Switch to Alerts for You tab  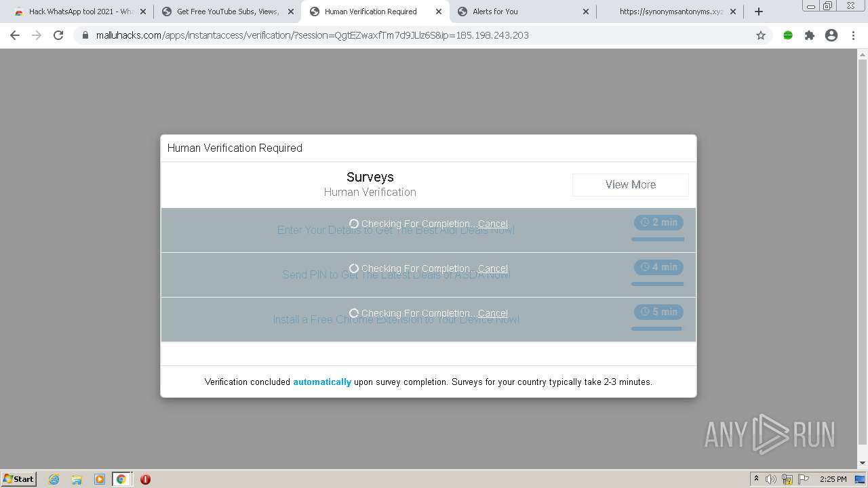(522, 12)
